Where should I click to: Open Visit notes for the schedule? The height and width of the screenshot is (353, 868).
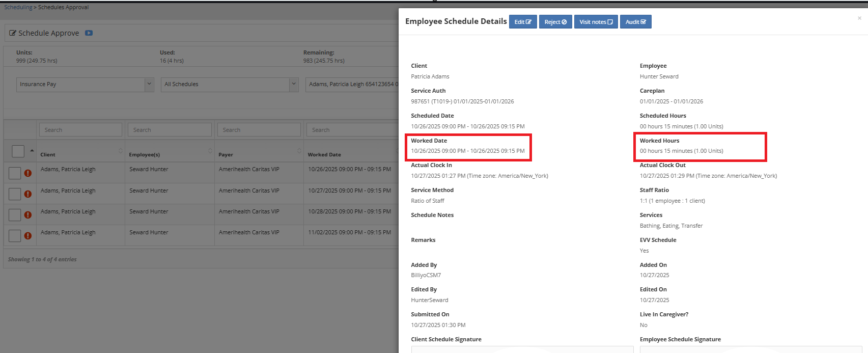click(596, 22)
